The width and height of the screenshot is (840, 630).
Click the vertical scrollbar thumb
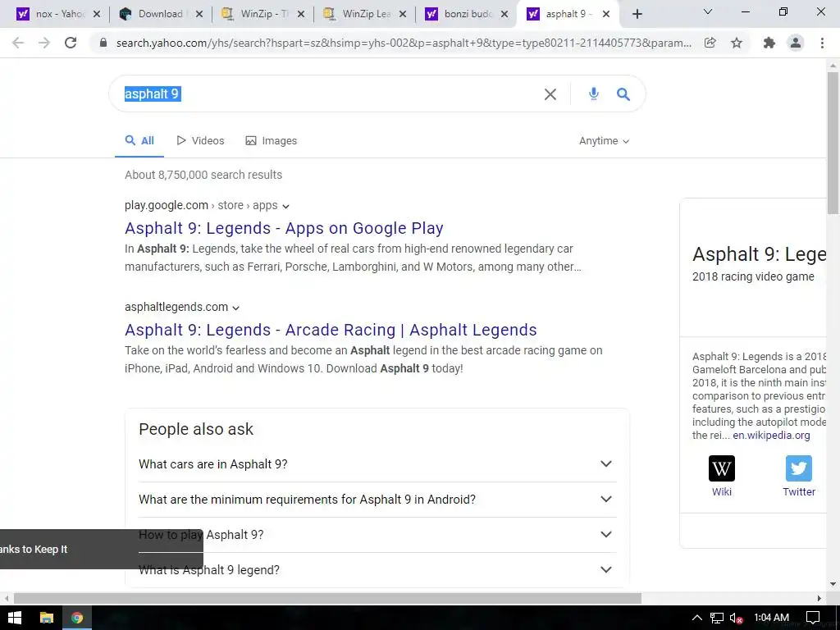[833, 143]
